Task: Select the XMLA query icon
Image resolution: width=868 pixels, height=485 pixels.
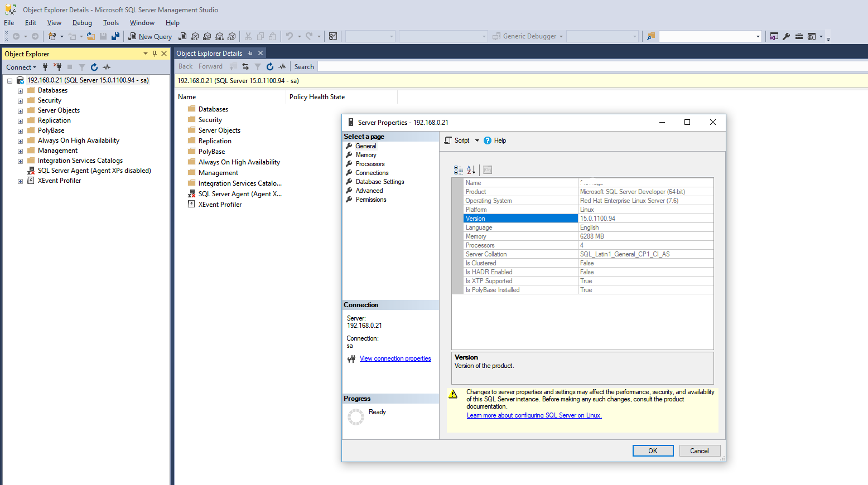Action: click(219, 36)
